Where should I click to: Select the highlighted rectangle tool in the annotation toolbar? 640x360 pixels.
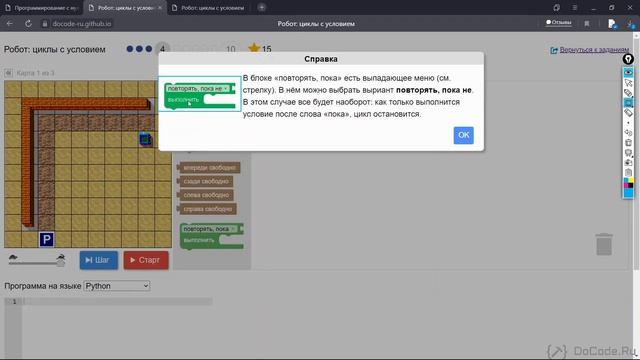coord(629,102)
